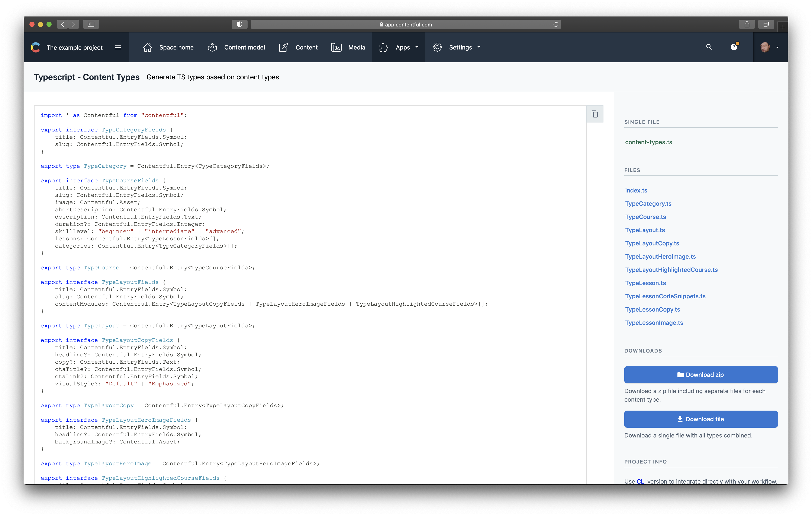Click Download file button

tap(701, 419)
